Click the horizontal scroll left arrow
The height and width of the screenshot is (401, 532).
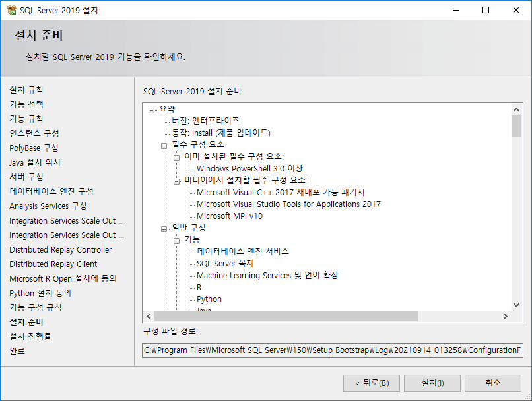point(149,317)
